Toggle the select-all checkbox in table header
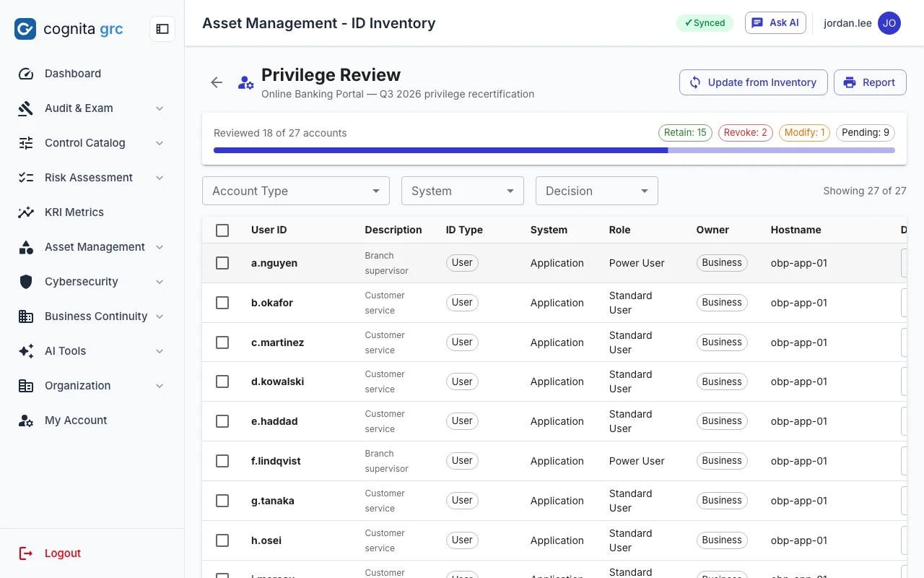The width and height of the screenshot is (924, 578). (222, 230)
